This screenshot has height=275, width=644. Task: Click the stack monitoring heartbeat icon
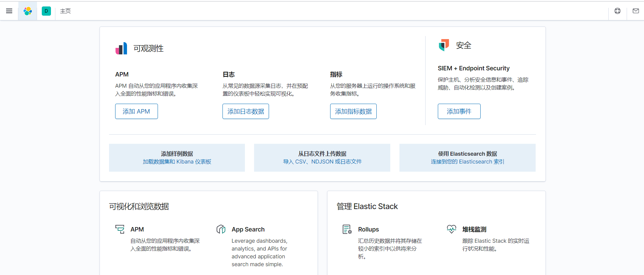(x=451, y=229)
